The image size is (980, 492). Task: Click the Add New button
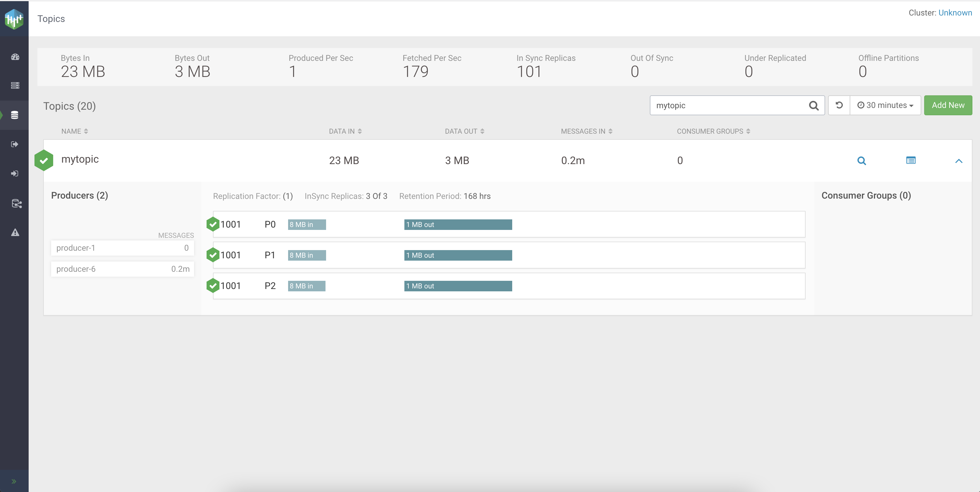(x=948, y=105)
